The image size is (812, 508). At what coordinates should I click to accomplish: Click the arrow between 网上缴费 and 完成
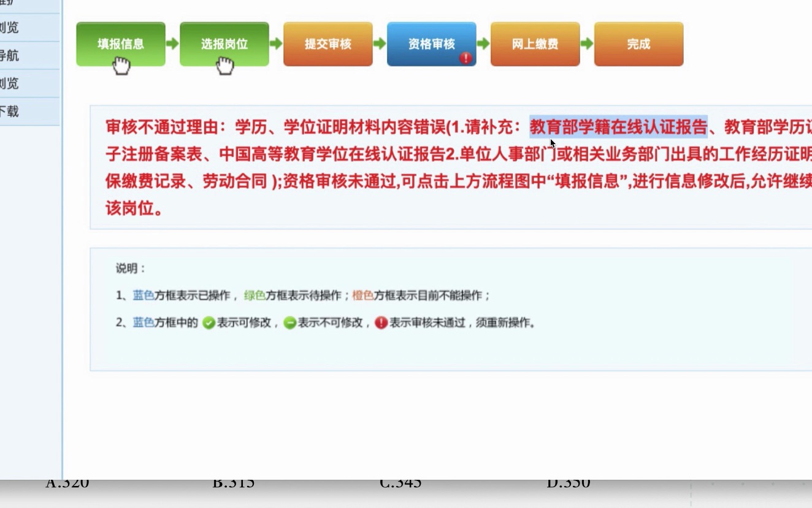tap(587, 44)
